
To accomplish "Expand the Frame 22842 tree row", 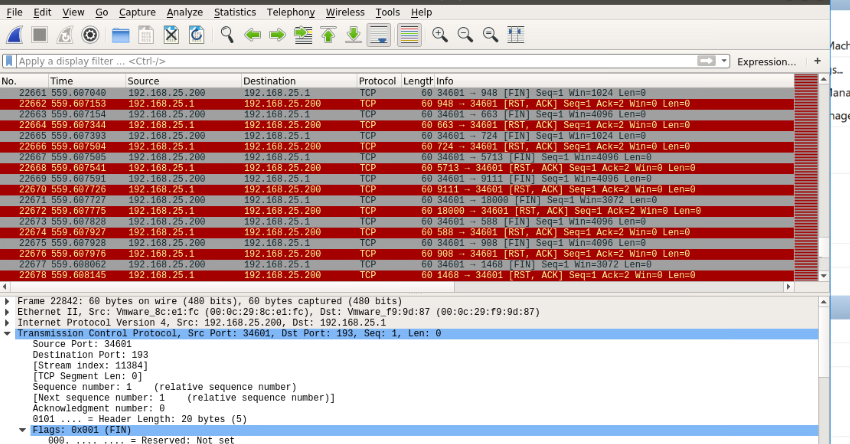I will click(x=9, y=301).
